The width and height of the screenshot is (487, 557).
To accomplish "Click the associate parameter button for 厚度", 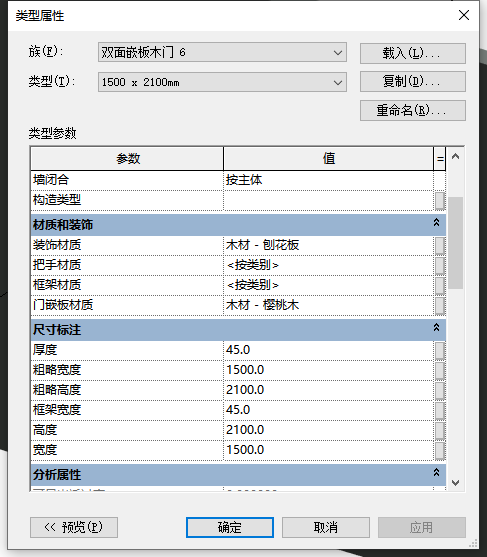I will click(440, 350).
